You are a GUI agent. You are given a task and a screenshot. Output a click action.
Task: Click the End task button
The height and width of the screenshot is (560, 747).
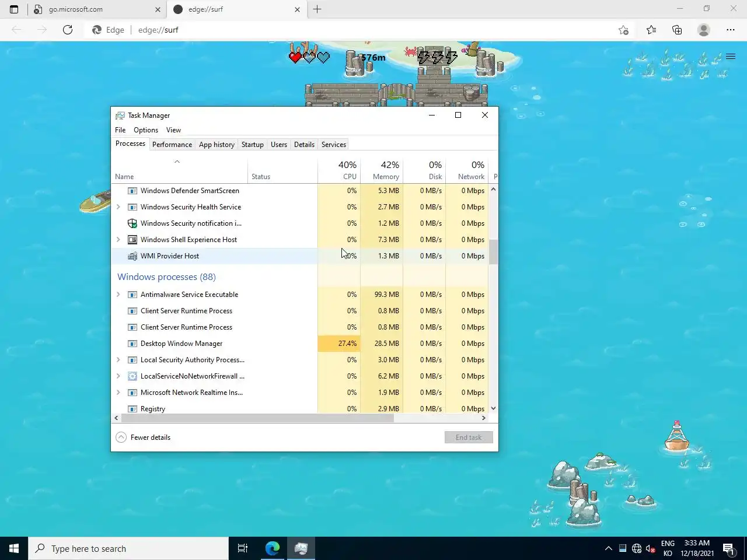(469, 437)
